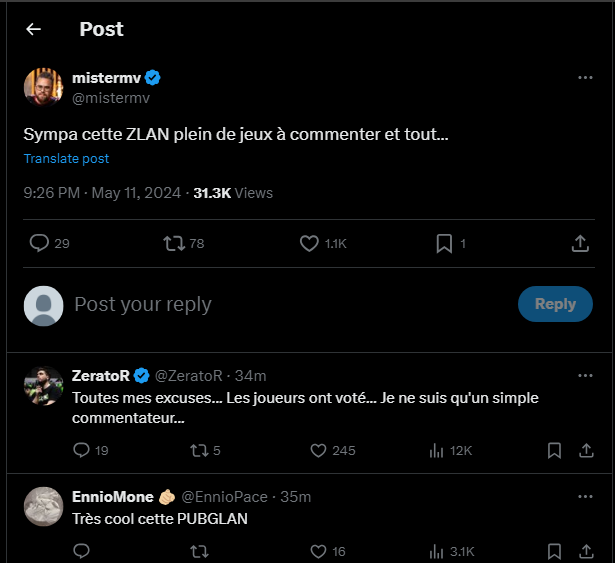
Task: Repost EnnioMone's reply via retweet icon
Action: [x=199, y=551]
